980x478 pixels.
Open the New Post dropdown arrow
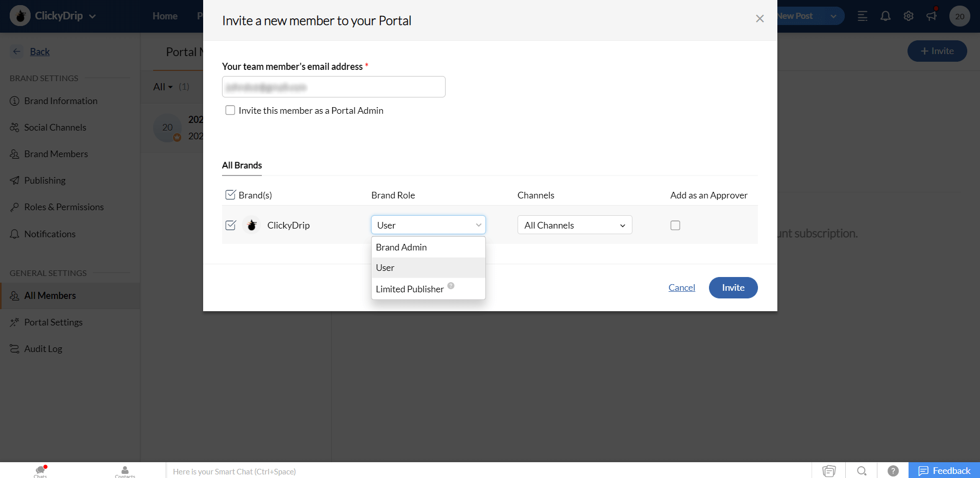tap(833, 16)
